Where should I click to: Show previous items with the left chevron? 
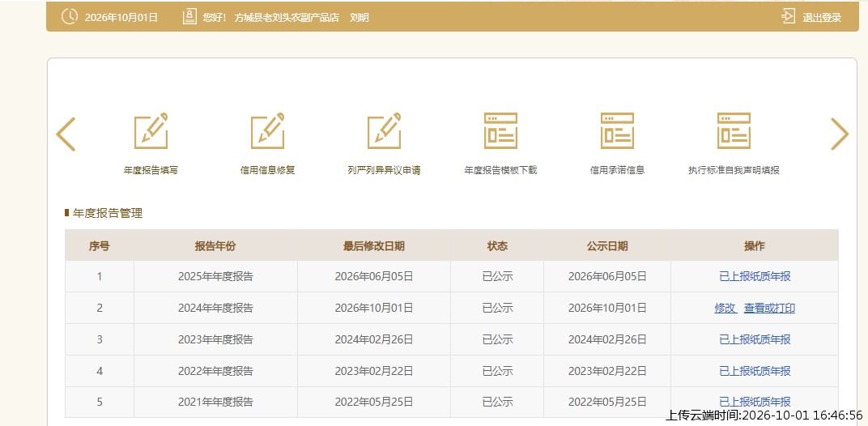66,134
